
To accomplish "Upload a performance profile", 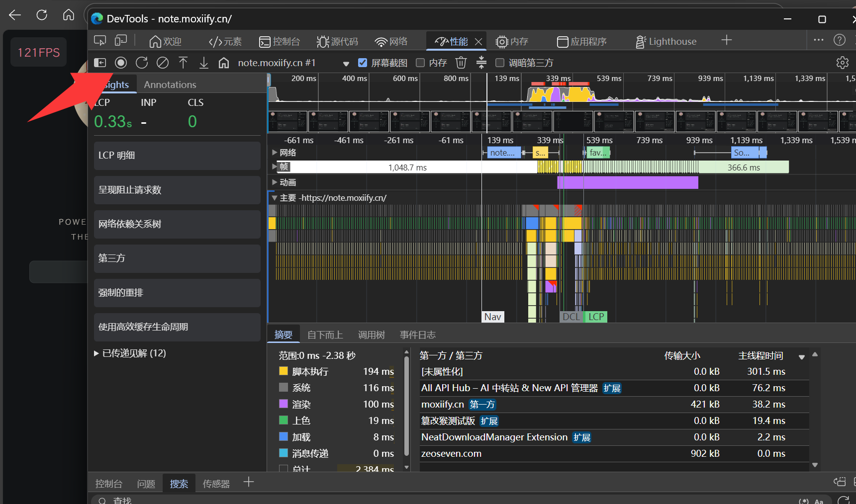I will click(183, 63).
